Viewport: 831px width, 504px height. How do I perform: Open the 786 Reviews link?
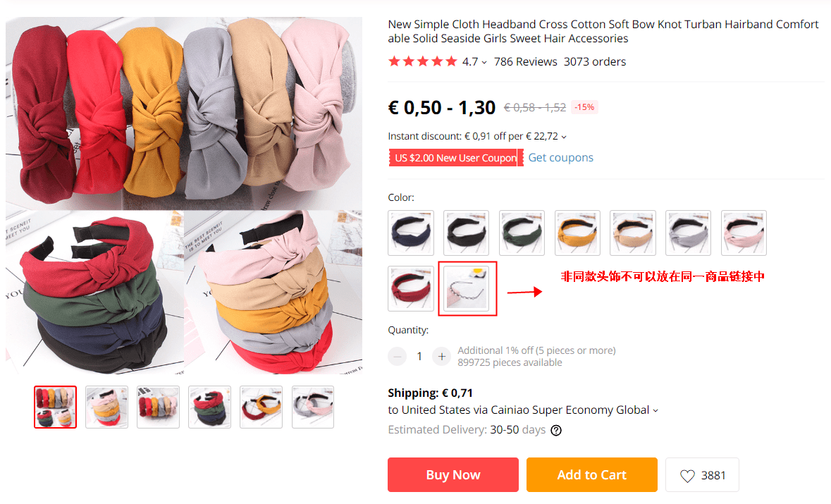click(x=526, y=62)
